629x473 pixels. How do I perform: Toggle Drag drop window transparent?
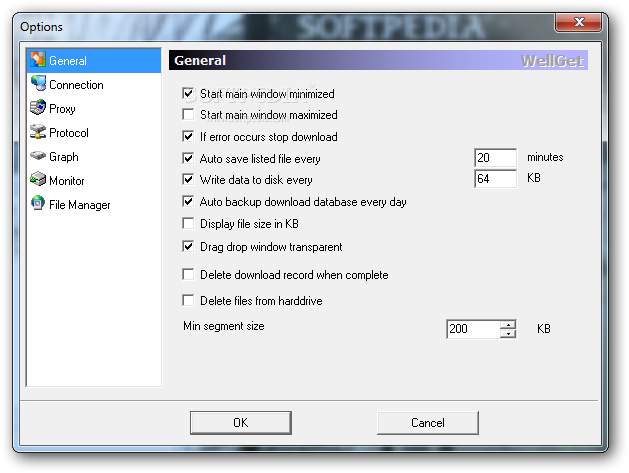coord(188,246)
